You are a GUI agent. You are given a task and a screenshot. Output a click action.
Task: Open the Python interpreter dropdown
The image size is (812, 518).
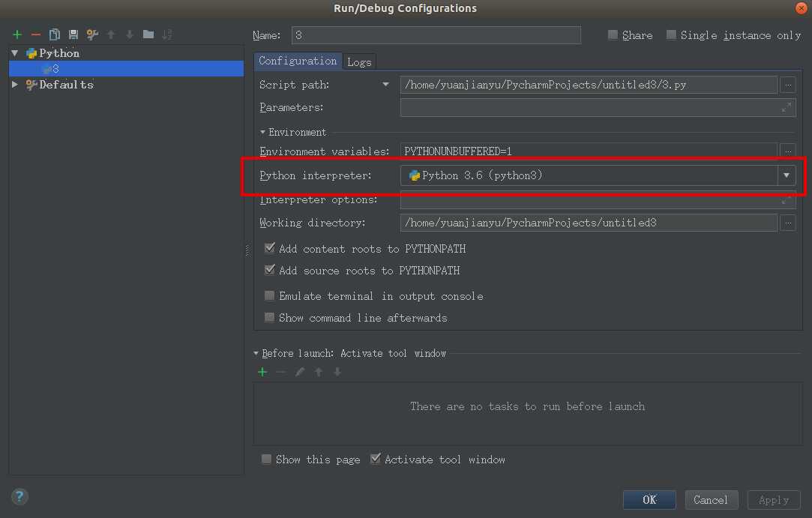coord(786,175)
